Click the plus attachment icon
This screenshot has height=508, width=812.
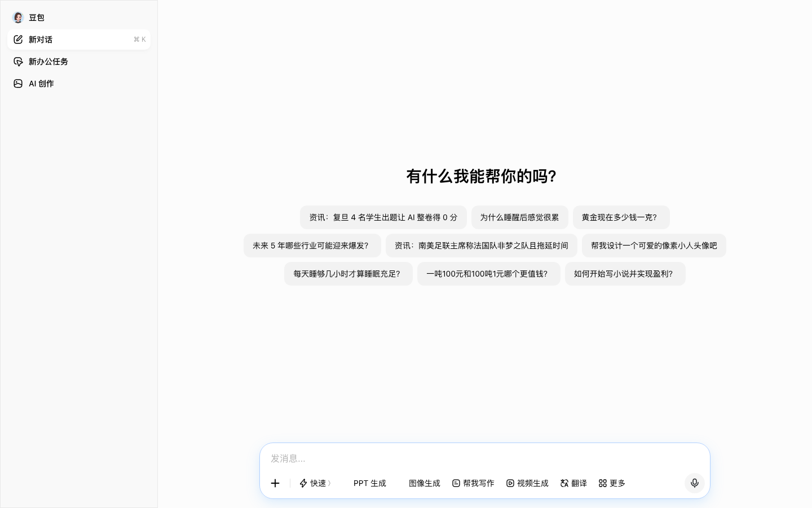[275, 483]
